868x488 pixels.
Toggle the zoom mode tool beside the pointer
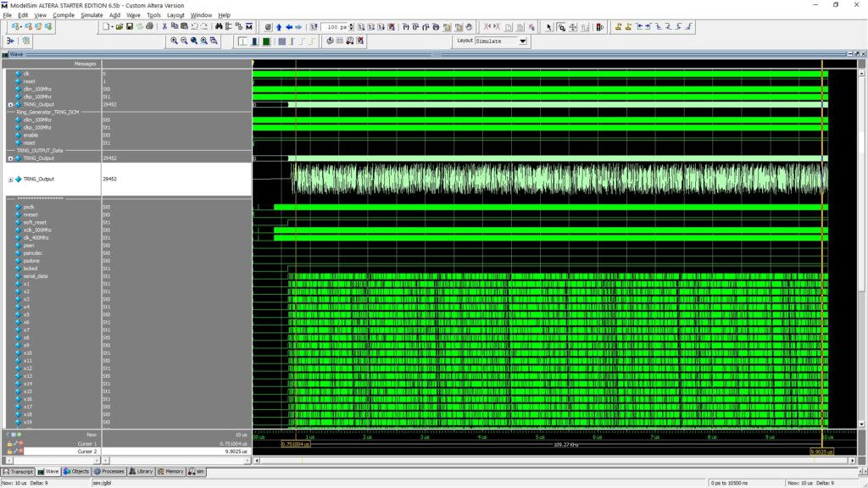click(561, 26)
